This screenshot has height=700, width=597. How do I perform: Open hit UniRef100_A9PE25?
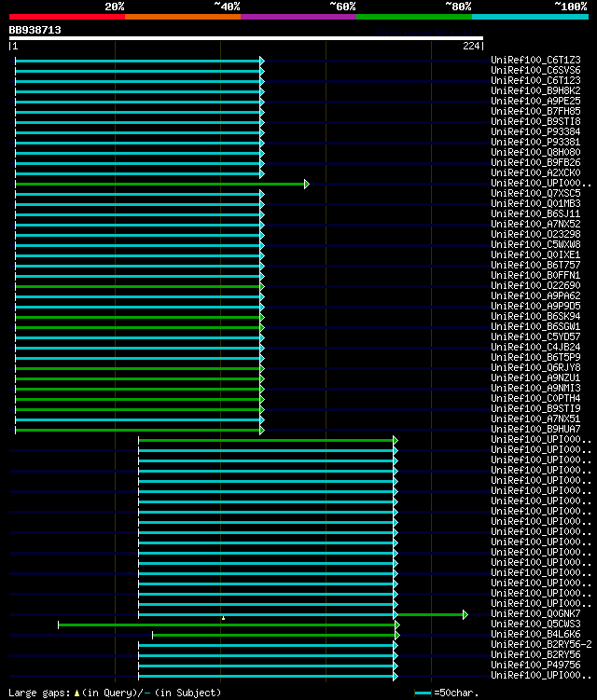pyautogui.click(x=535, y=101)
